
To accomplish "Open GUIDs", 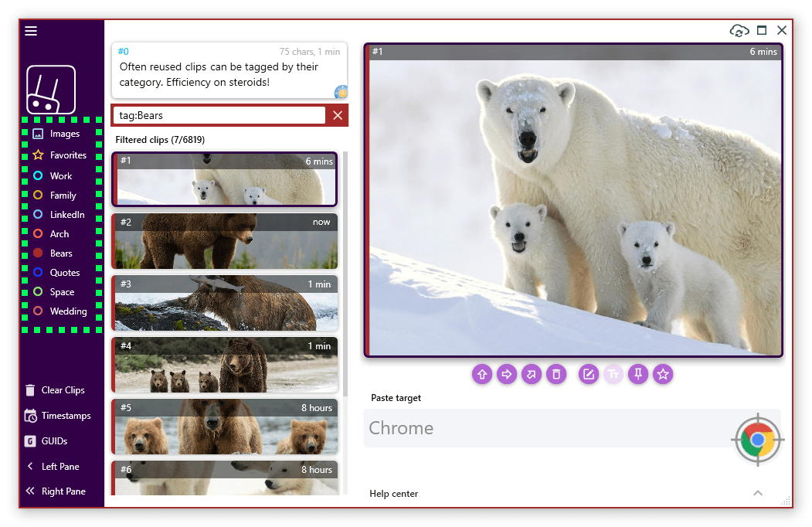I will coord(46,441).
